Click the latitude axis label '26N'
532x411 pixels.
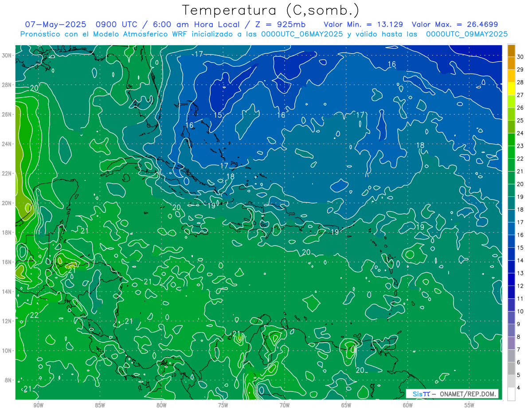point(6,114)
